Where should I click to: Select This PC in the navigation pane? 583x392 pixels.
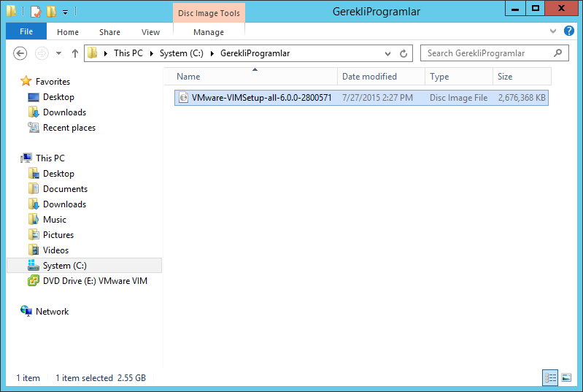pos(50,158)
